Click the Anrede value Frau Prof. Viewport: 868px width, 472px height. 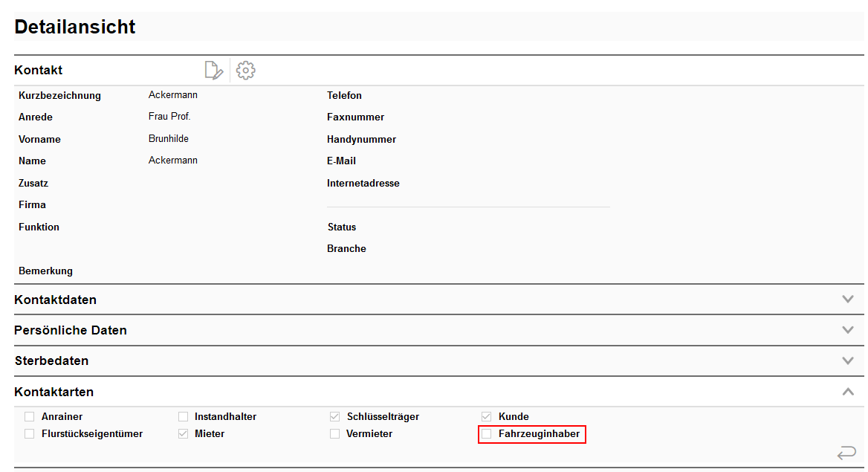(169, 117)
